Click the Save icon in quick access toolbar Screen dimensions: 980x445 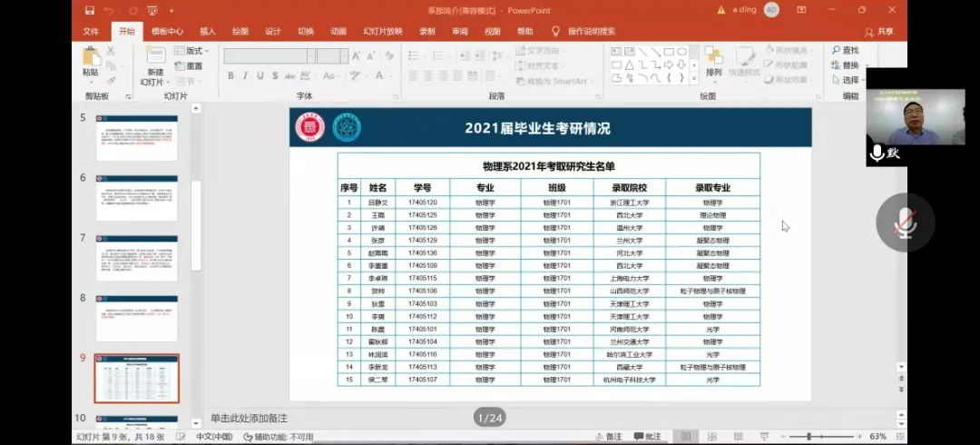coord(89,10)
